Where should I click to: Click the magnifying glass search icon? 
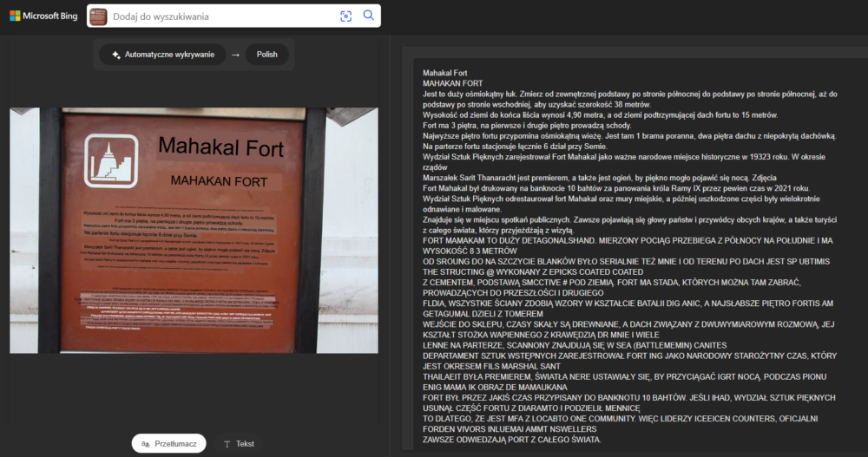point(368,16)
